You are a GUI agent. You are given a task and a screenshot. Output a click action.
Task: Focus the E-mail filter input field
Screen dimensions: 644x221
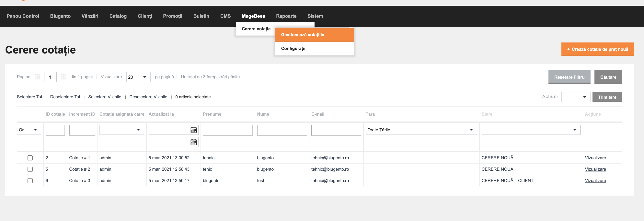point(336,130)
